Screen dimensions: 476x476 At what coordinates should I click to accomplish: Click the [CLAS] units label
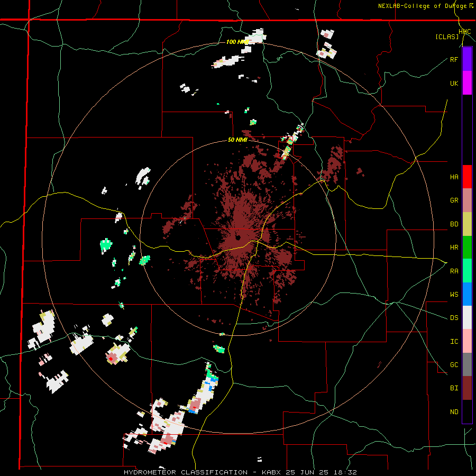[447, 36]
